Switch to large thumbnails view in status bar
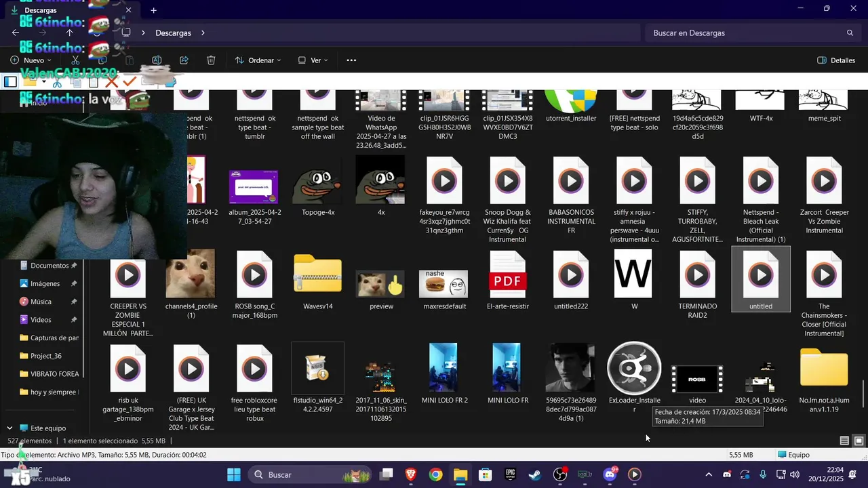This screenshot has height=488, width=868. 859,441
